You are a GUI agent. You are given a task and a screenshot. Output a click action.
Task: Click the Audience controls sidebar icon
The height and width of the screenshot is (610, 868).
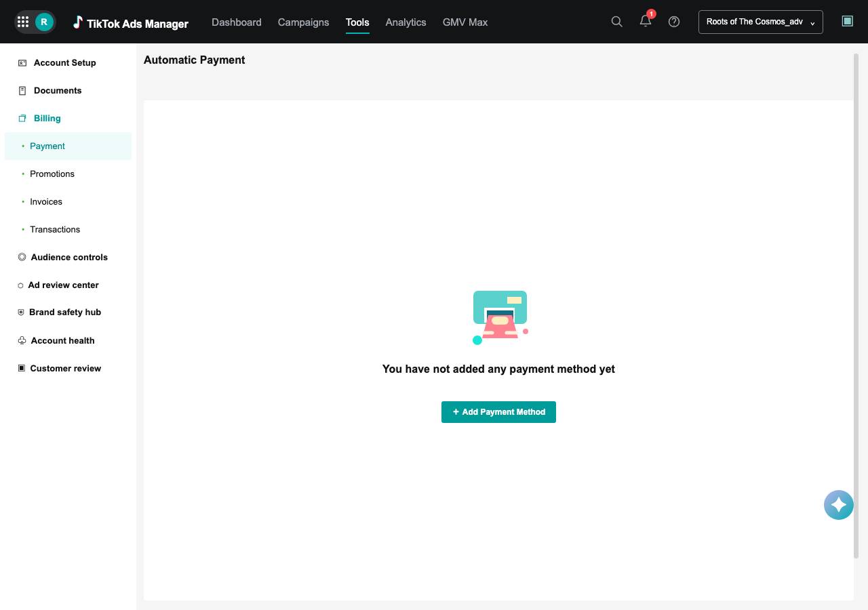[22, 257]
